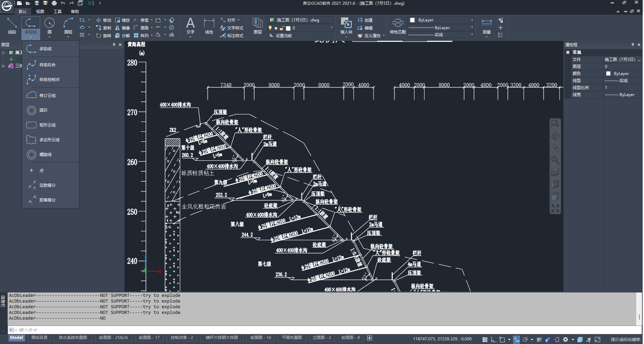Choose 修订云线 from the polyline menu

coord(51,96)
